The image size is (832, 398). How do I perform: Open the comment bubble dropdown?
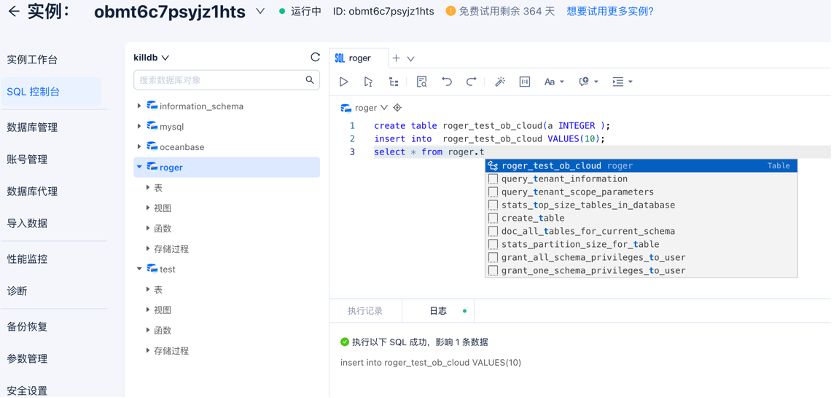[588, 82]
